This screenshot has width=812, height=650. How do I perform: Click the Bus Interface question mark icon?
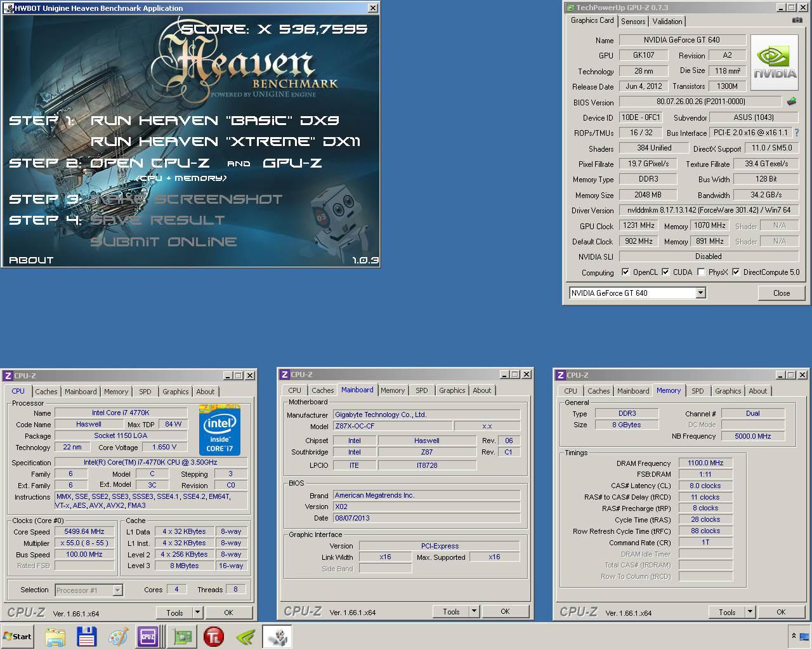tap(796, 133)
